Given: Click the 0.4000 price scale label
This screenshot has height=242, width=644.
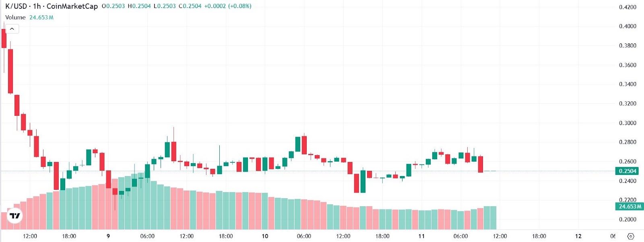Looking at the screenshot, I should pos(627,26).
